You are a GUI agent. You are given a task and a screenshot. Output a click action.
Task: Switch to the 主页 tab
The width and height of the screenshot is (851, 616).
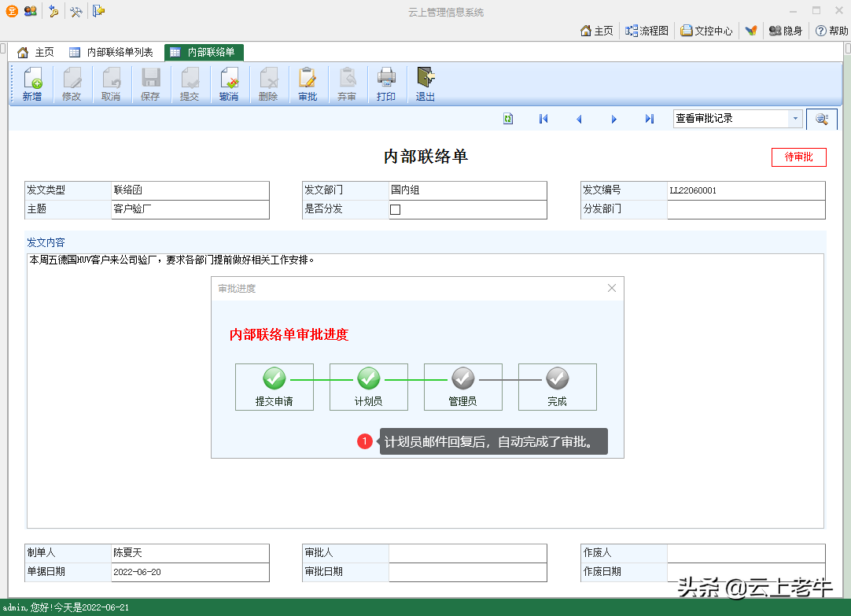36,52
